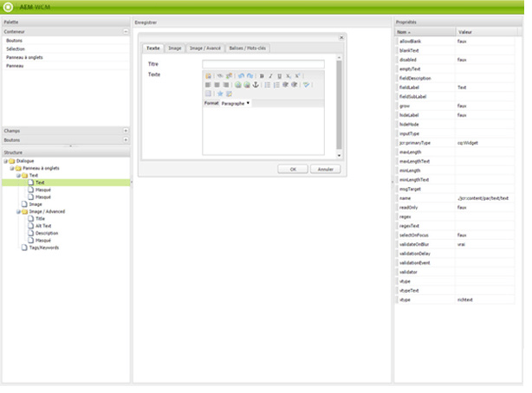Collapse the Dialogue tree node
The height and width of the screenshot is (393, 532).
pyautogui.click(x=5, y=161)
